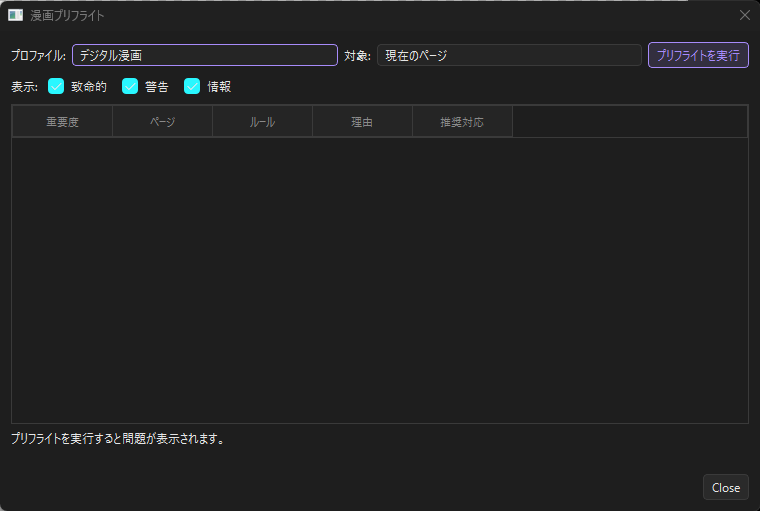760x511 pixels.
Task: Click the ルール column header
Action: (x=262, y=122)
